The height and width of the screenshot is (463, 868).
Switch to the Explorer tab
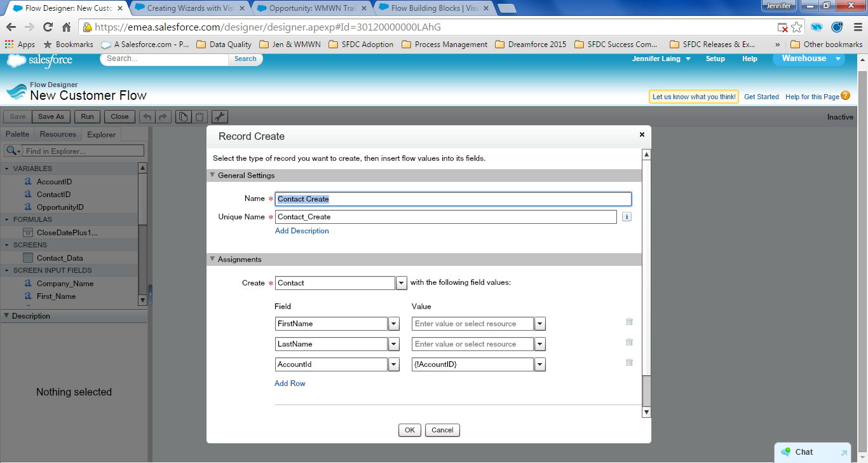click(102, 134)
